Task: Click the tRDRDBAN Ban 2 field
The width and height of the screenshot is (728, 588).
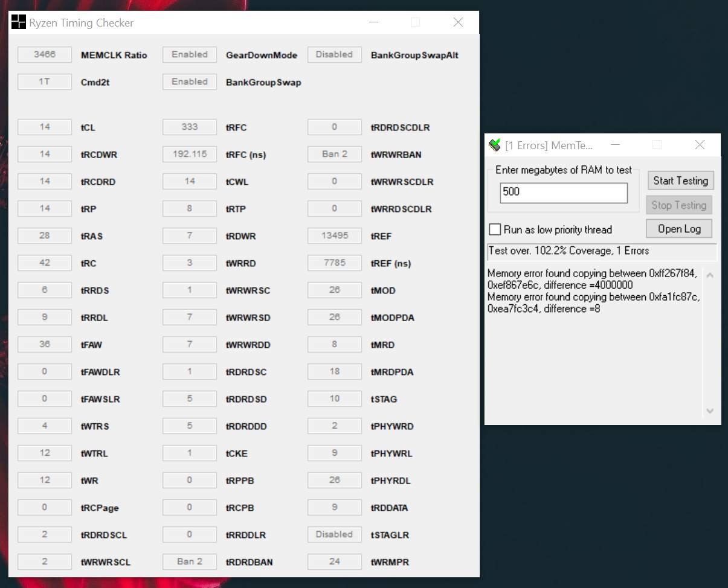Action: point(190,561)
